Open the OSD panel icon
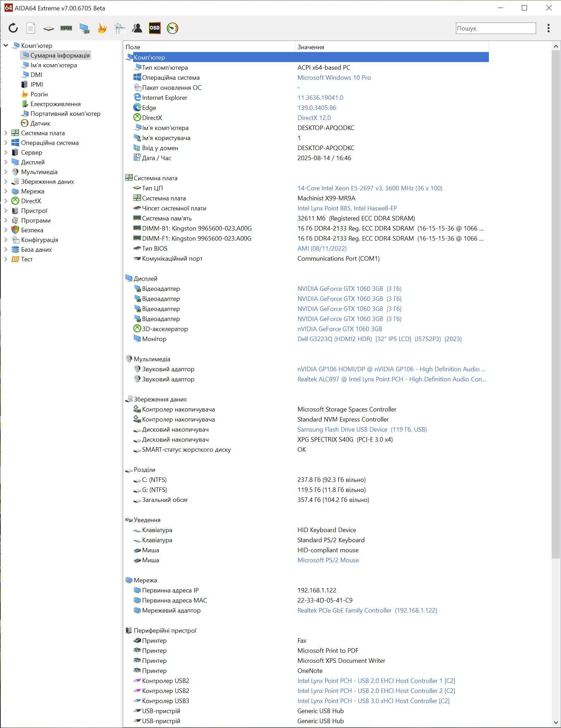This screenshot has height=728, width=561. 155,28
